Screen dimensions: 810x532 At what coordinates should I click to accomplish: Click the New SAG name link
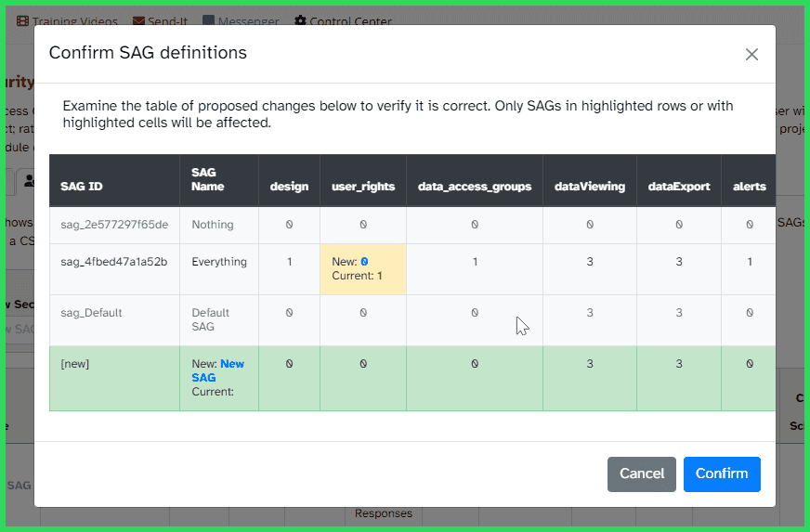[x=217, y=370]
